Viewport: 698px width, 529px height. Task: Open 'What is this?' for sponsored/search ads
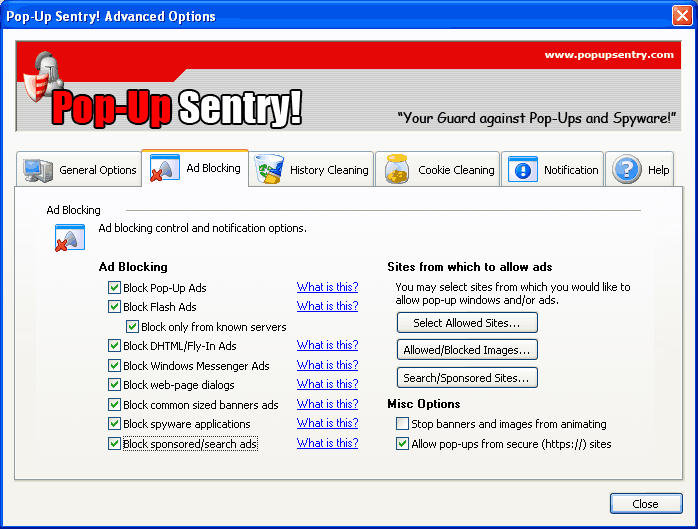tap(328, 443)
